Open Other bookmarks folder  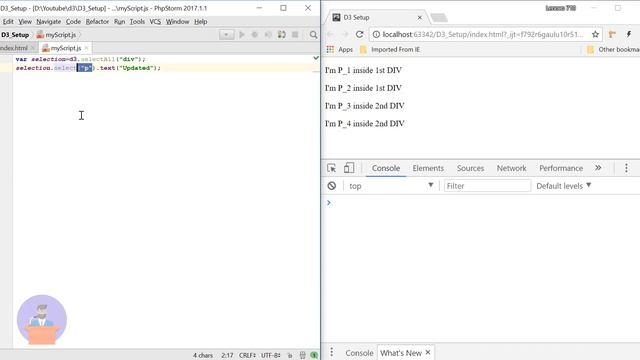click(613, 49)
